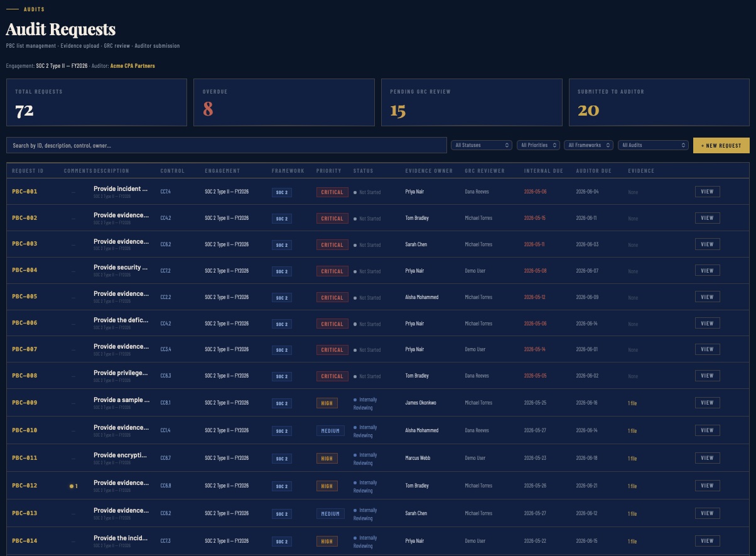This screenshot has height=556, width=756.
Task: Open the '1 file' evidence on PBC-014
Action: coord(632,542)
